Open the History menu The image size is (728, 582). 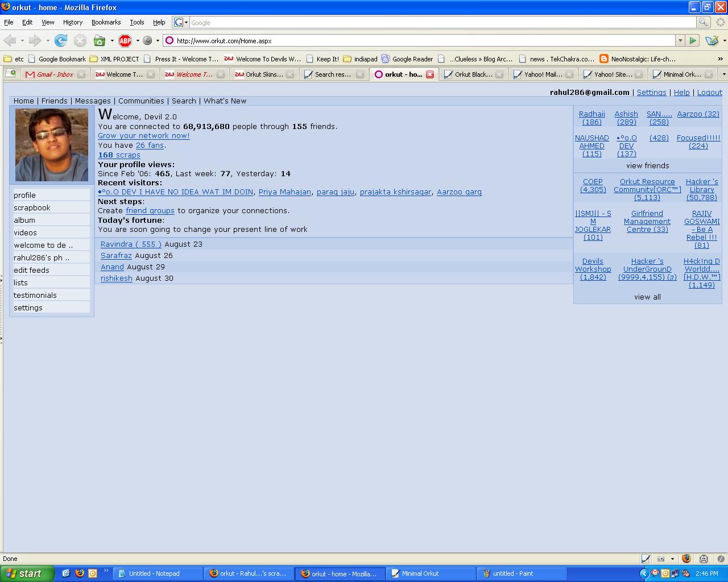(72, 22)
